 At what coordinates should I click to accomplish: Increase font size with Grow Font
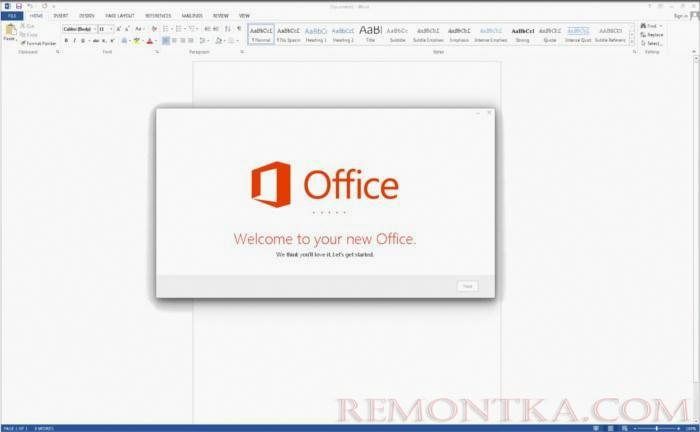(118, 29)
